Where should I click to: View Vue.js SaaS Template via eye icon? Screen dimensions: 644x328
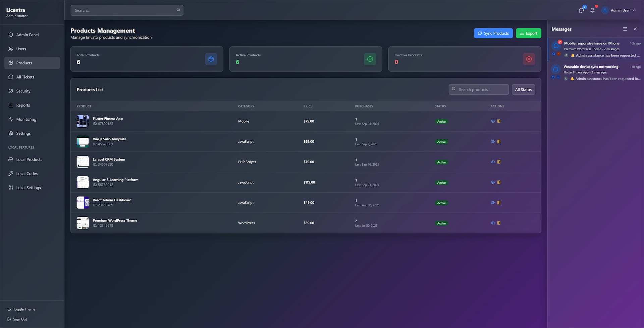pyautogui.click(x=493, y=142)
